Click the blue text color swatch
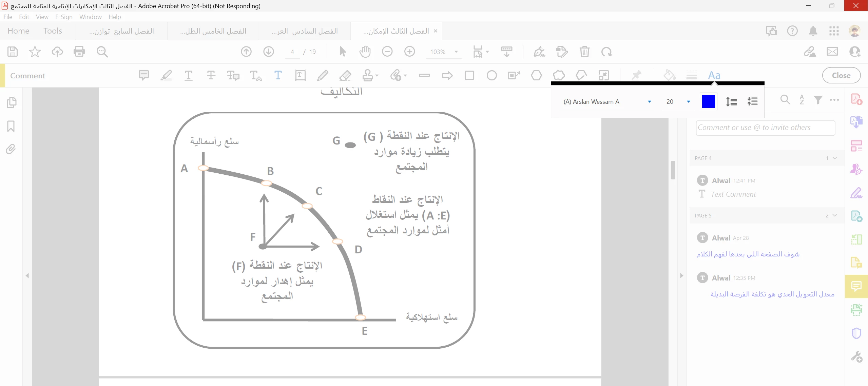The height and width of the screenshot is (386, 868). (708, 101)
